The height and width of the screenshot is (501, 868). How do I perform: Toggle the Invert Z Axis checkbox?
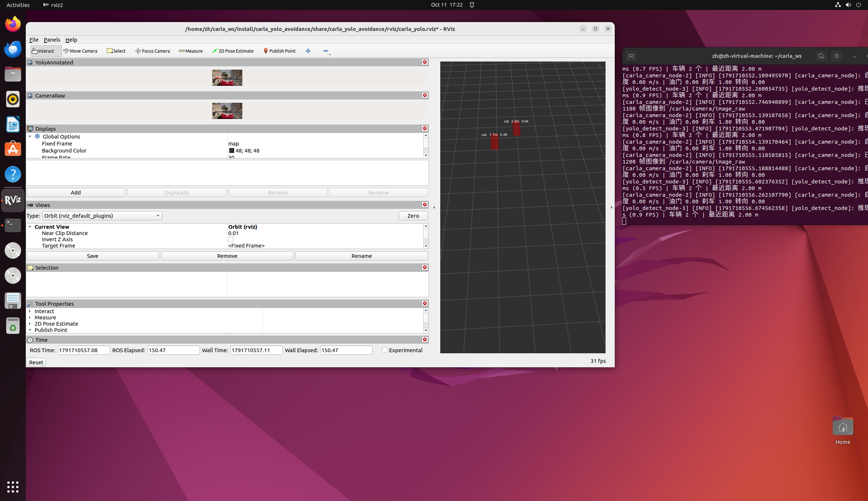(231, 239)
